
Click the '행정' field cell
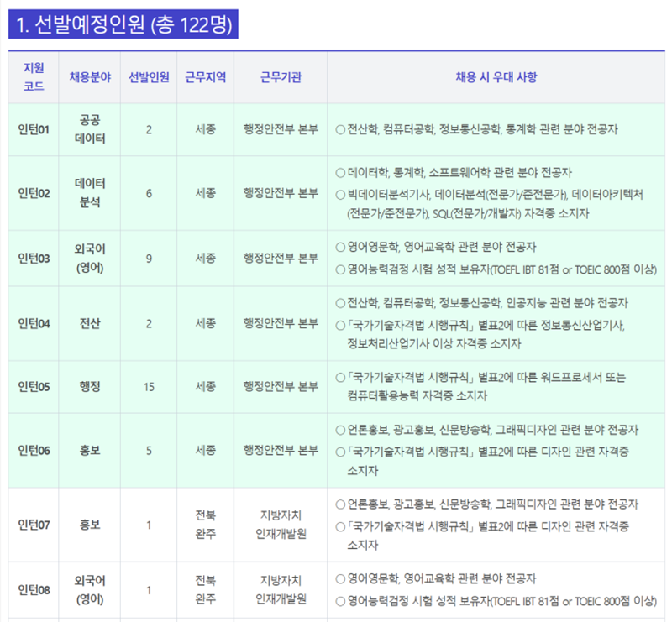click(x=90, y=387)
